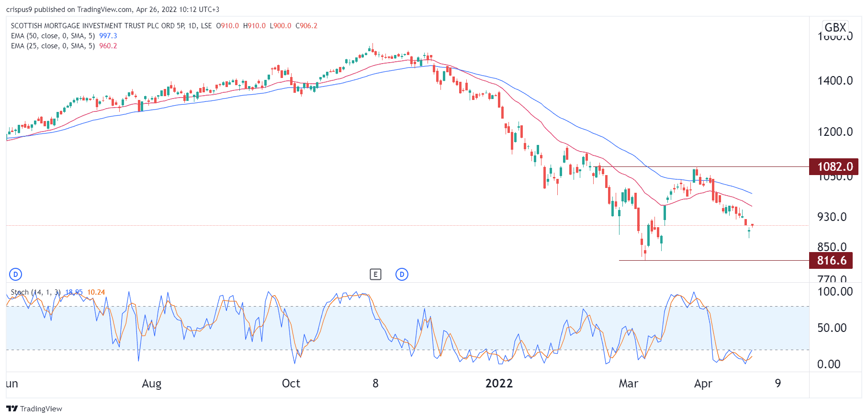
Task: Click the earnings E marker near November
Action: 376,275
